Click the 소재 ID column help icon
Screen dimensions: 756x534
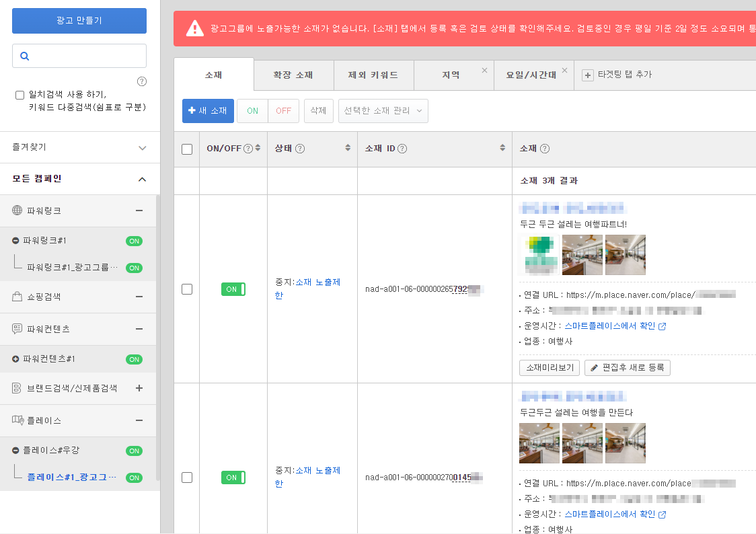click(402, 149)
